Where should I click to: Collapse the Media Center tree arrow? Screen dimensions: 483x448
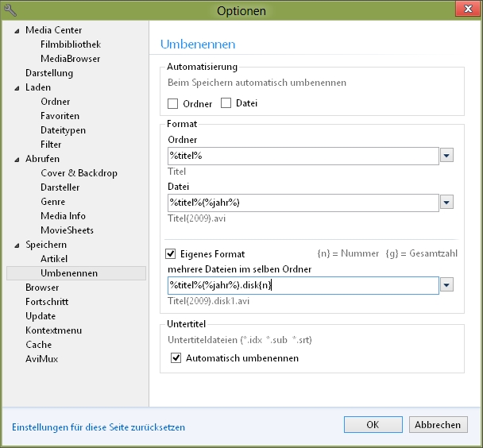[x=17, y=31]
